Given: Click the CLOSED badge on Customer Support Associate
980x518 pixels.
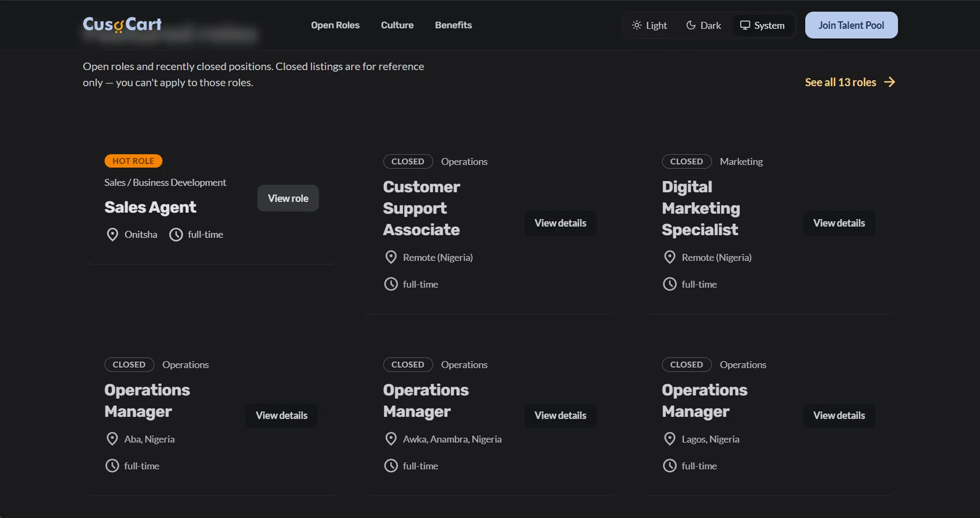Looking at the screenshot, I should click(x=408, y=162).
